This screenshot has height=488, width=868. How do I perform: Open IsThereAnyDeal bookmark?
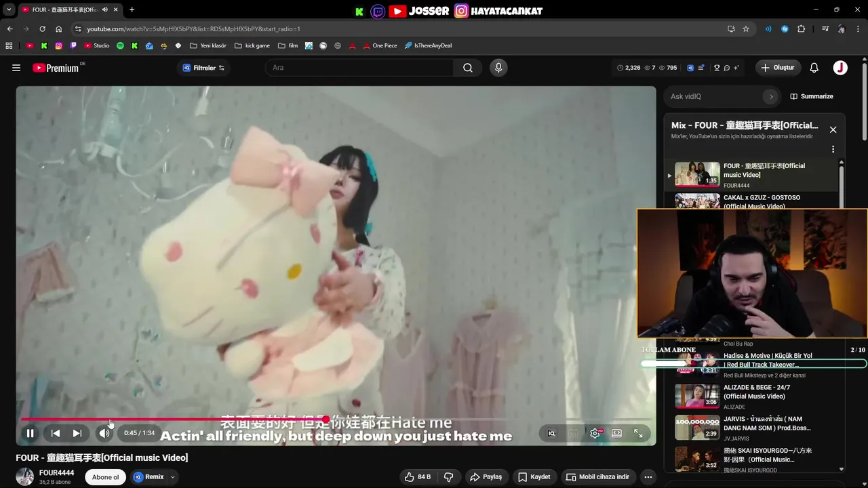click(428, 45)
